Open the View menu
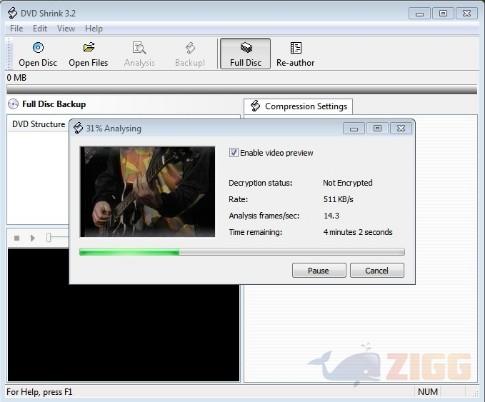 point(66,29)
